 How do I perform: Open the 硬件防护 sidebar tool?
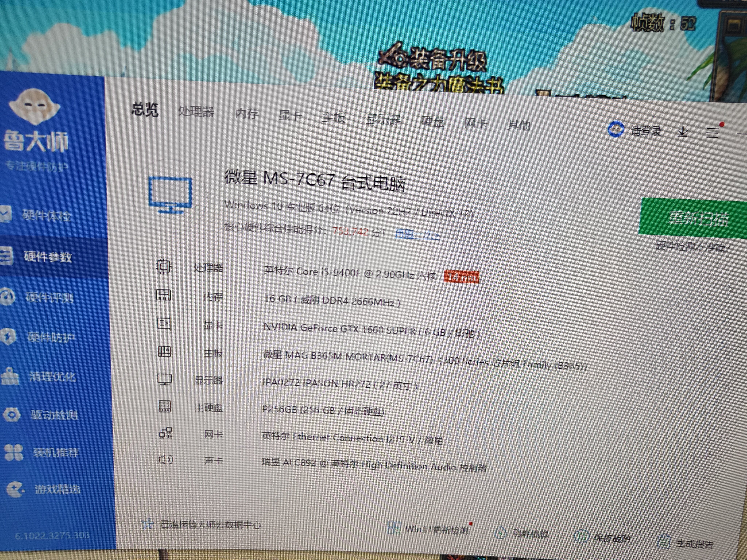click(51, 337)
